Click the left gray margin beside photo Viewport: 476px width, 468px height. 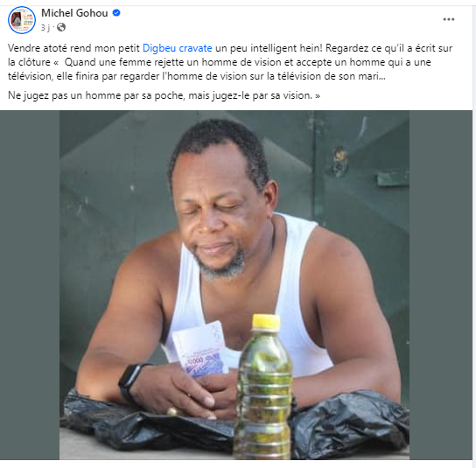pyautogui.click(x=30, y=284)
